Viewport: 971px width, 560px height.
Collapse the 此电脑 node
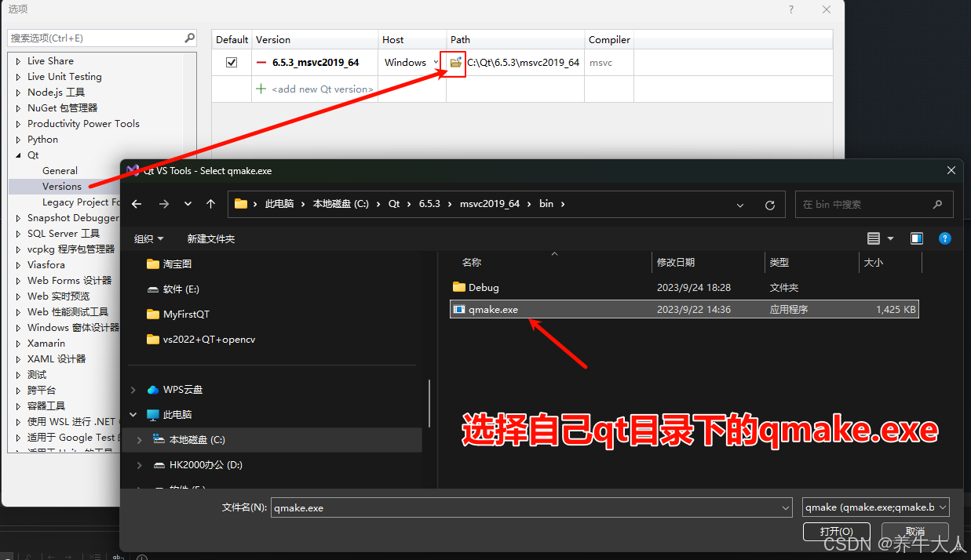coord(133,414)
